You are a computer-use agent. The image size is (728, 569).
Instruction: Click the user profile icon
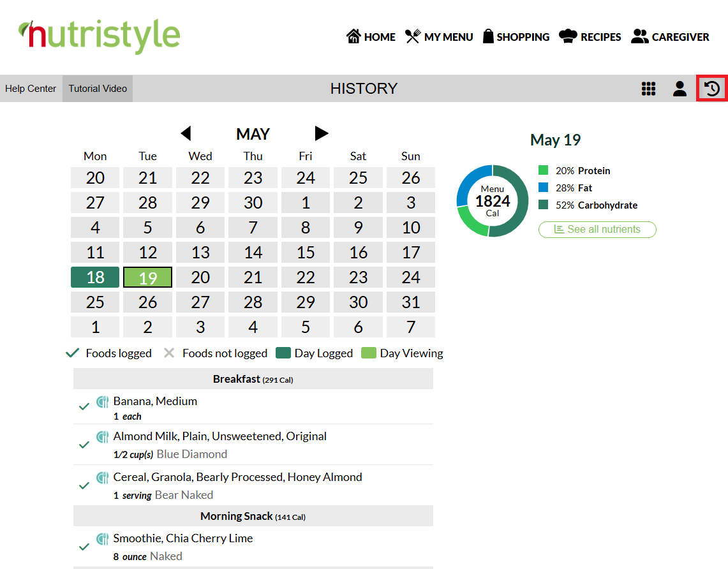pyautogui.click(x=680, y=88)
